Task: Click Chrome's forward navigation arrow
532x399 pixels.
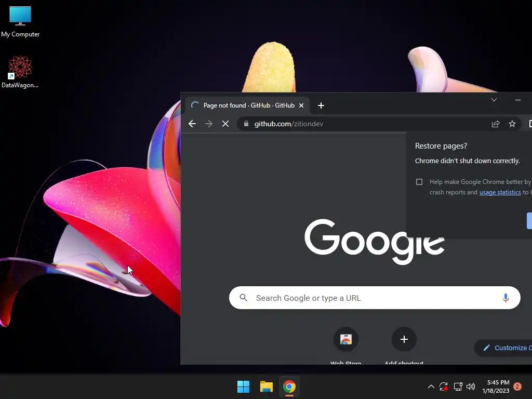Action: (x=209, y=124)
